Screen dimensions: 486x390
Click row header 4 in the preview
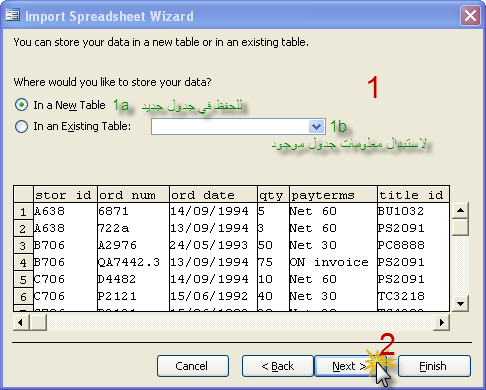[23, 262]
